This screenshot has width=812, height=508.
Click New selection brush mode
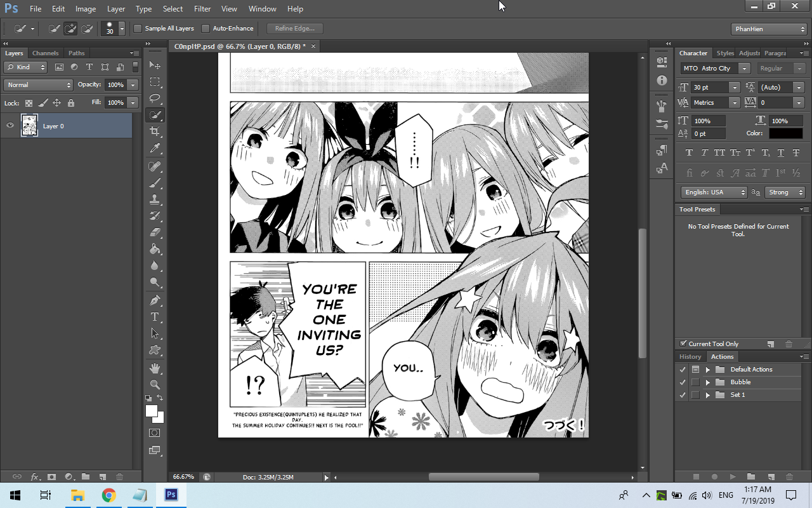tap(54, 29)
